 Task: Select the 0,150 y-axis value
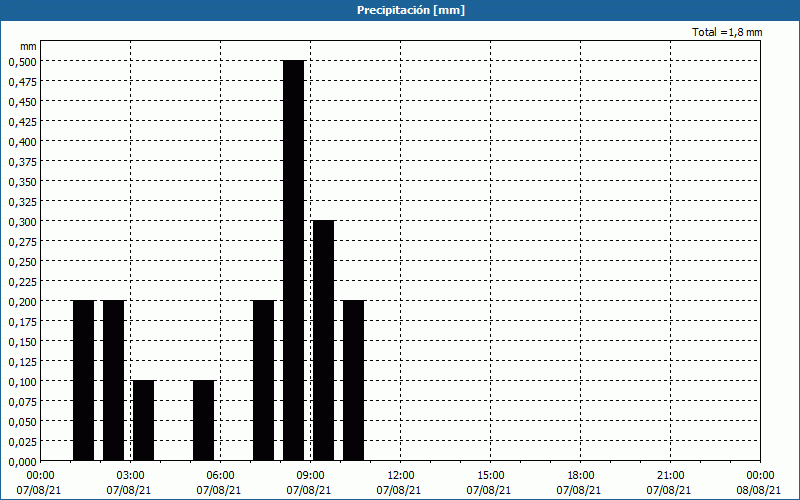(x=22, y=341)
